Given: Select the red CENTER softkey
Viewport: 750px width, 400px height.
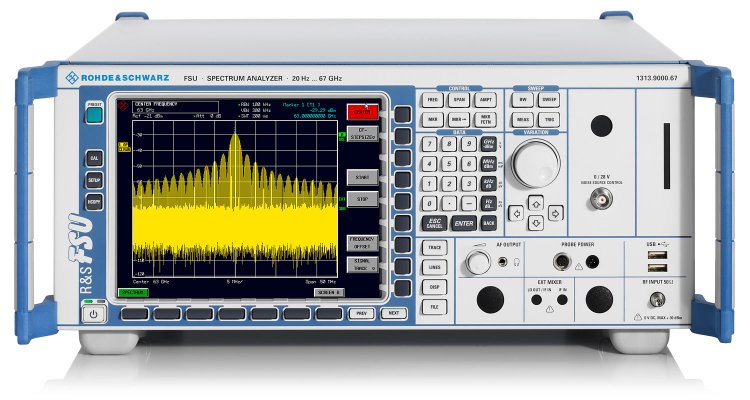Looking at the screenshot, I should pyautogui.click(x=361, y=112).
